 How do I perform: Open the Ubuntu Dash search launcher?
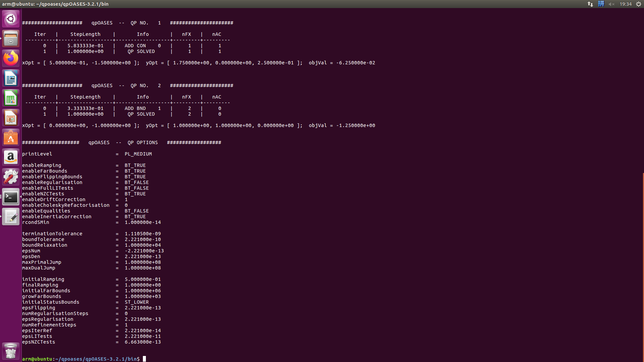(x=11, y=19)
